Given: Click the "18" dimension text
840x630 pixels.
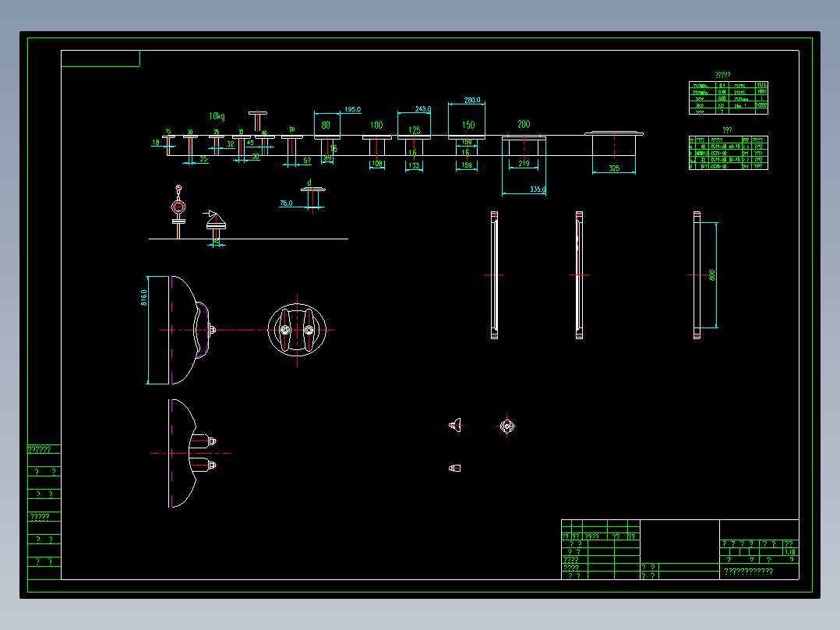Looking at the screenshot, I should [155, 143].
